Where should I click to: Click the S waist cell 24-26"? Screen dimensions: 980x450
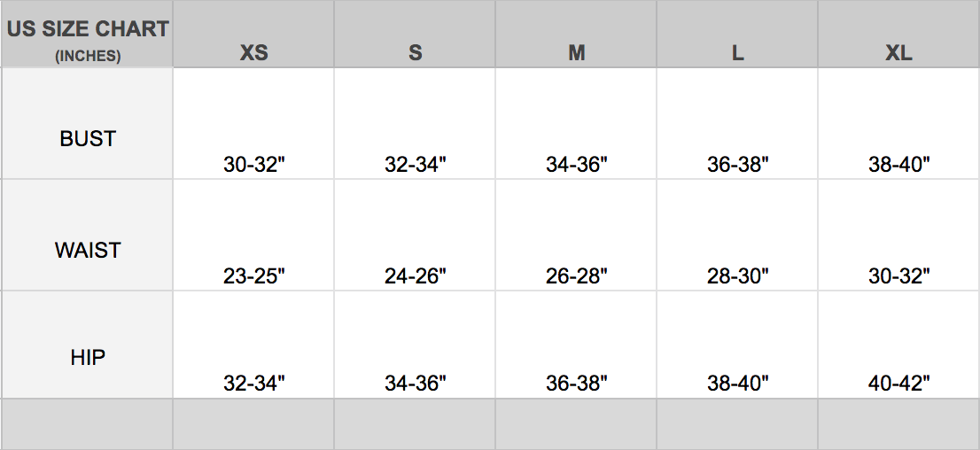click(x=415, y=276)
